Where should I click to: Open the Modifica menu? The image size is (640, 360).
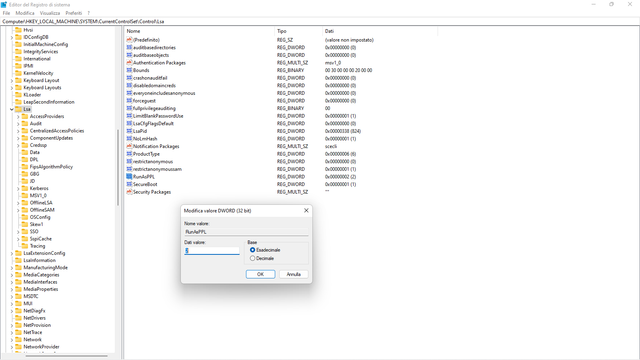point(25,13)
